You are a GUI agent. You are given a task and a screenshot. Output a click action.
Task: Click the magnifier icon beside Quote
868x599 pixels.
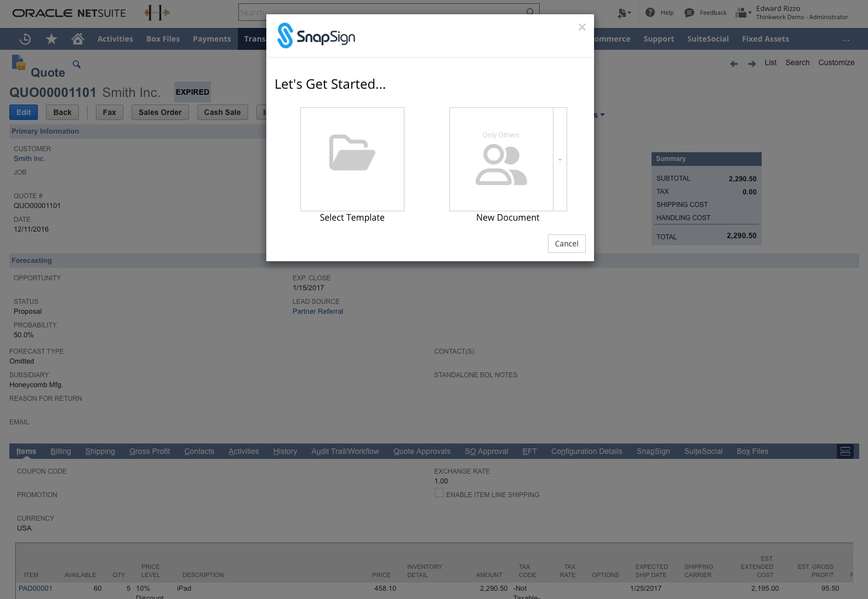point(77,65)
